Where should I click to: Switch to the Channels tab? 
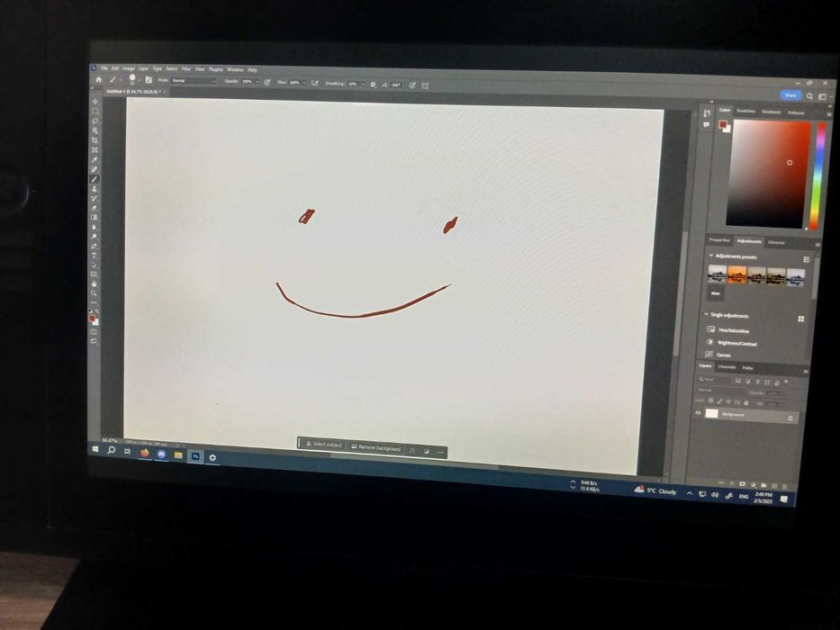pos(727,367)
